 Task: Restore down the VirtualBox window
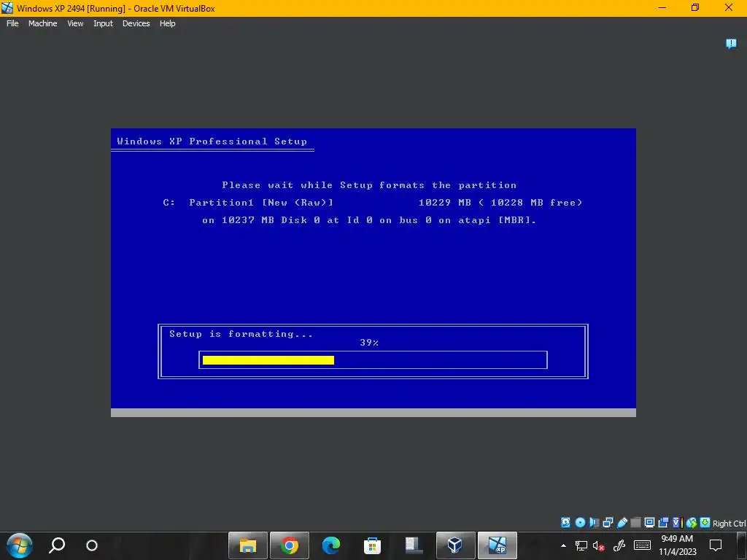695,8
